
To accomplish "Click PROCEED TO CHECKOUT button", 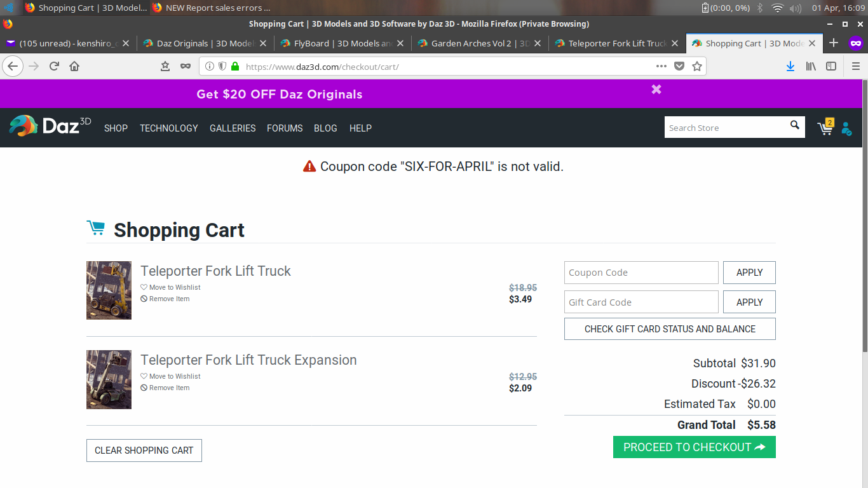I will 694,447.
